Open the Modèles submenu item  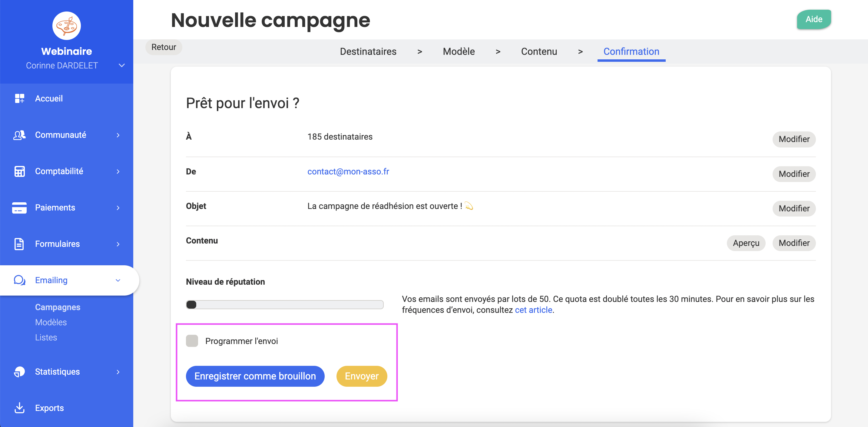pyautogui.click(x=51, y=322)
